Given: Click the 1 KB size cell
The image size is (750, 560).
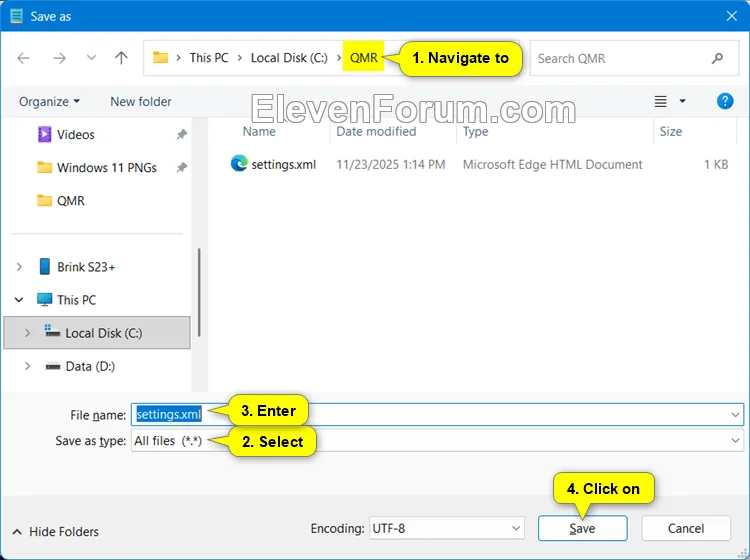Looking at the screenshot, I should [x=716, y=165].
